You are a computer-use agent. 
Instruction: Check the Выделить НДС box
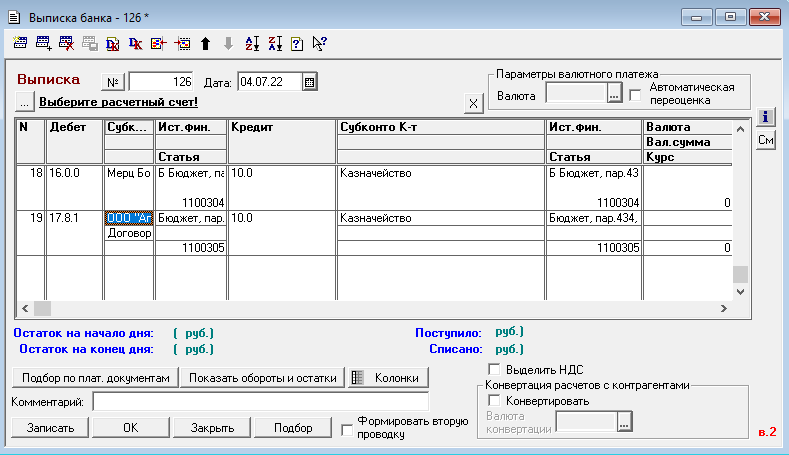coord(493,370)
